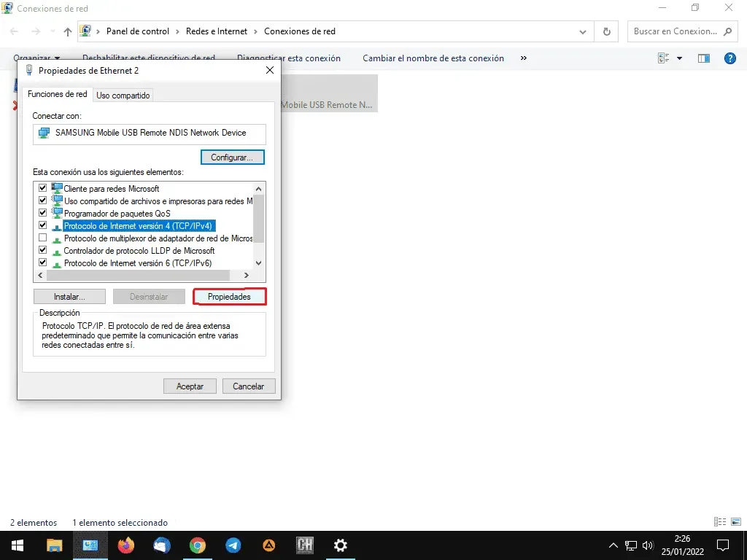Viewport: 747px width, 560px height.
Task: Toggle the preview pane icon
Action: (704, 58)
